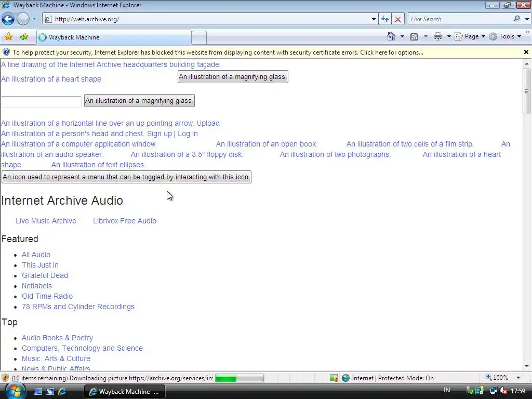This screenshot has width=532, height=399.
Task: Expand the Feeds dropdown arrow
Action: (425, 36)
